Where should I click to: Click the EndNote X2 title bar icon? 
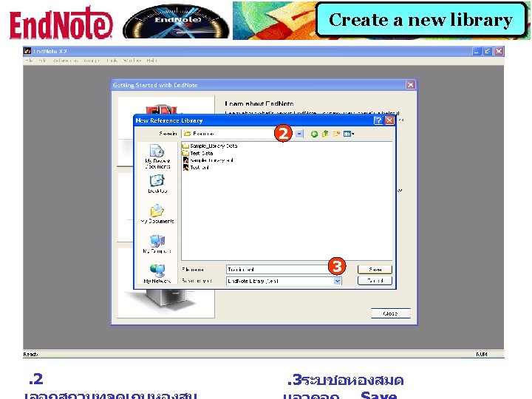(27, 51)
